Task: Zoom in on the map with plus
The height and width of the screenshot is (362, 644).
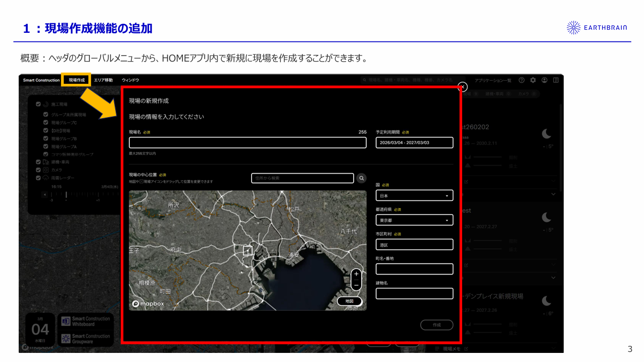Action: [x=356, y=274]
